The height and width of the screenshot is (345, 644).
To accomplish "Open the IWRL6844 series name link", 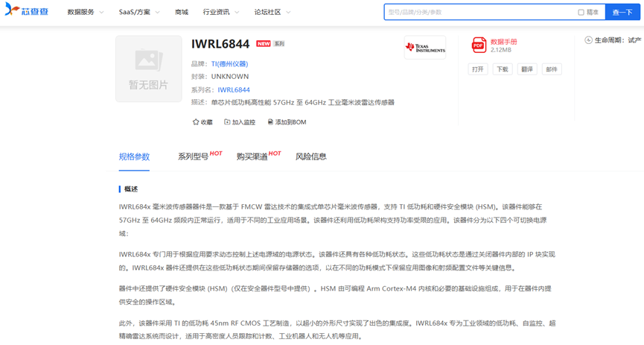I will coord(234,89).
